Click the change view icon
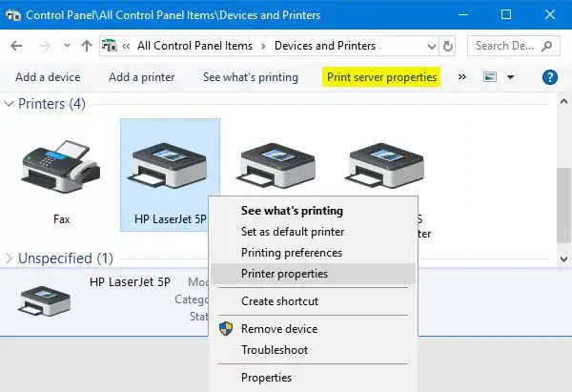 click(490, 77)
